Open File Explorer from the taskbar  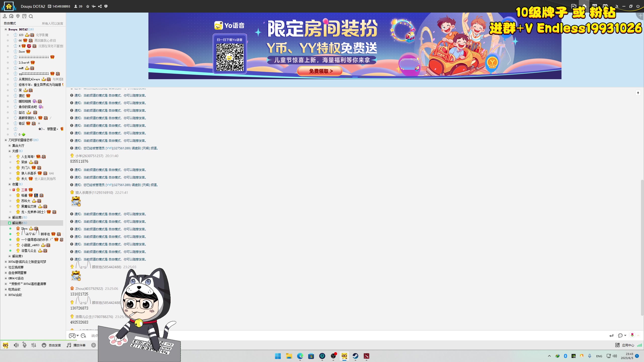pos(289,356)
